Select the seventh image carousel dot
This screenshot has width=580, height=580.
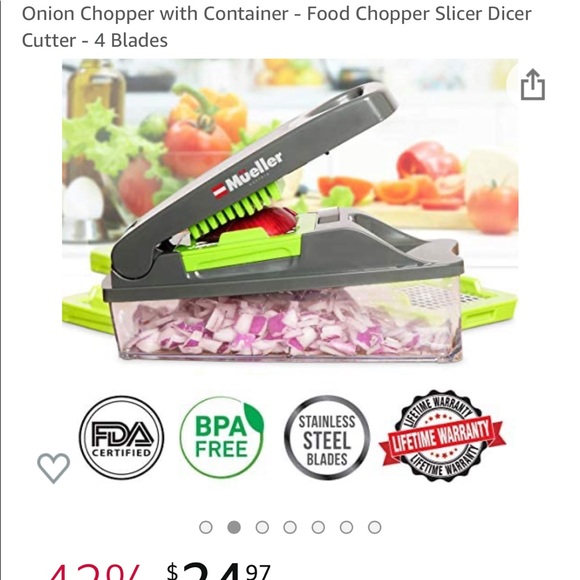coord(374,527)
